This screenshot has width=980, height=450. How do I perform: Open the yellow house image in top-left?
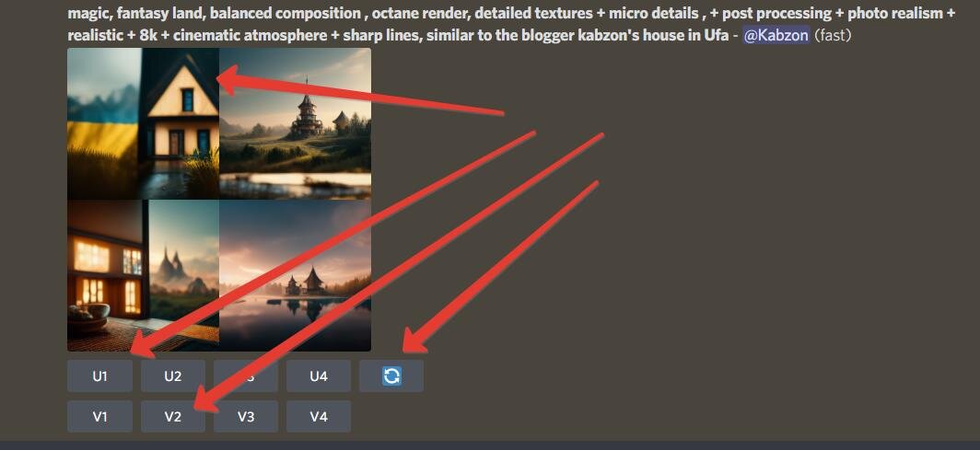(x=143, y=123)
